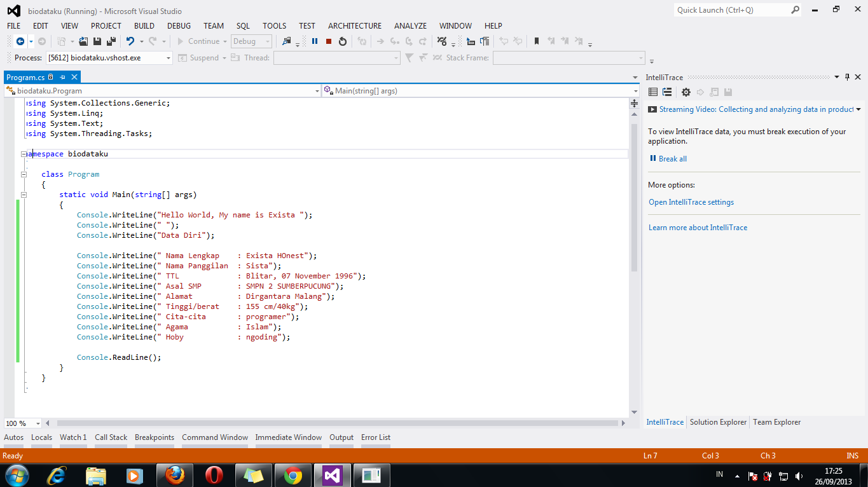Click the red Stop Debugging icon
The image size is (868, 487).
(329, 41)
